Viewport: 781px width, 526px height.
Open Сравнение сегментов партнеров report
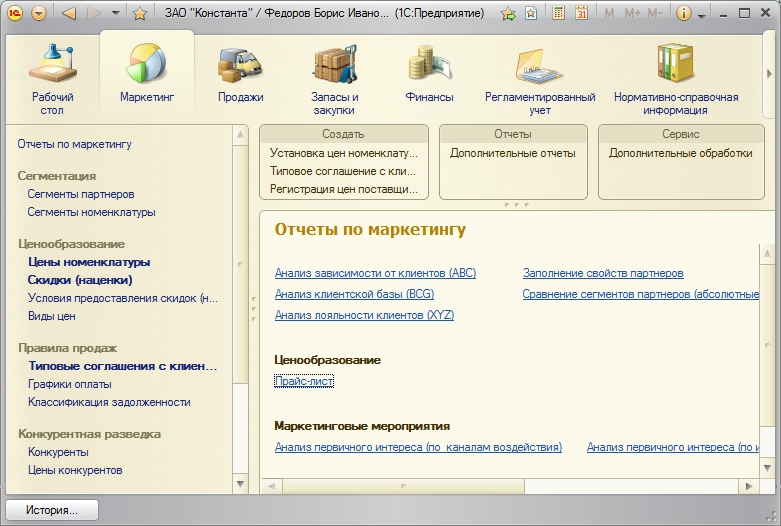pyautogui.click(x=641, y=294)
